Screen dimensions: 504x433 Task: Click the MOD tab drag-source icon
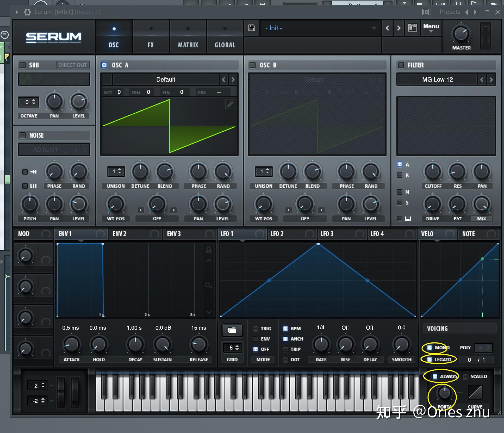46,234
